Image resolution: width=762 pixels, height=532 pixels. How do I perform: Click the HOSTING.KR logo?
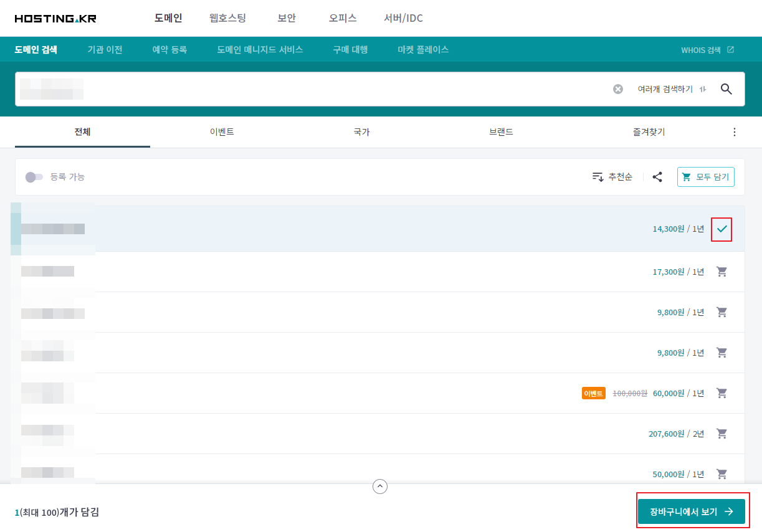pos(55,19)
